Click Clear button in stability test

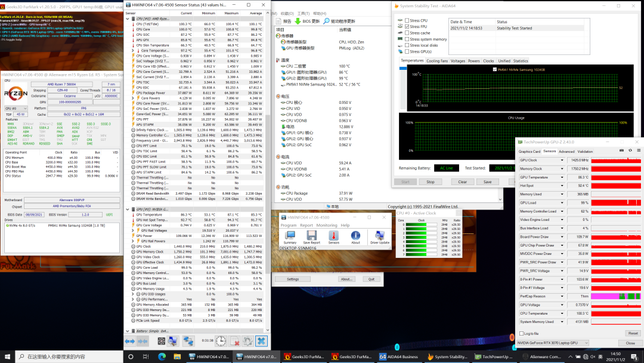[463, 181]
